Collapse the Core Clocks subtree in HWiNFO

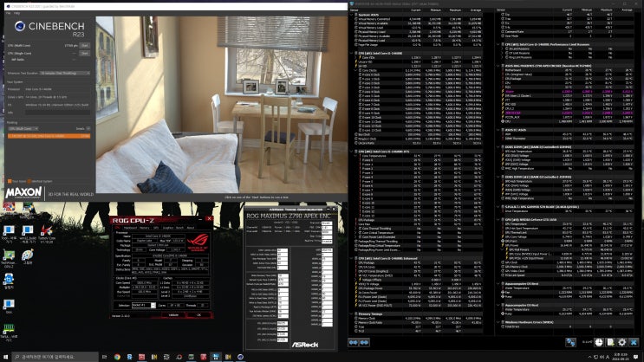(x=356, y=70)
